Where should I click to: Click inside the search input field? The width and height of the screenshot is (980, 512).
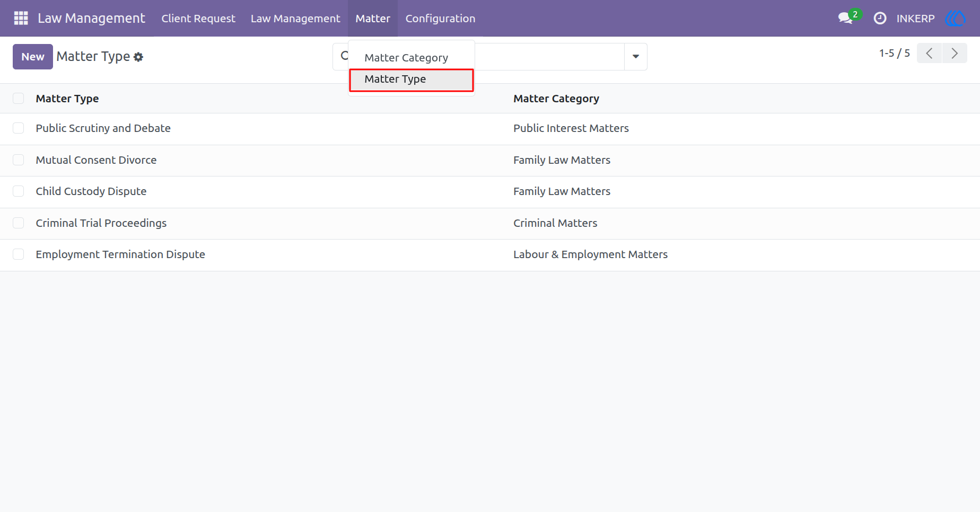549,57
